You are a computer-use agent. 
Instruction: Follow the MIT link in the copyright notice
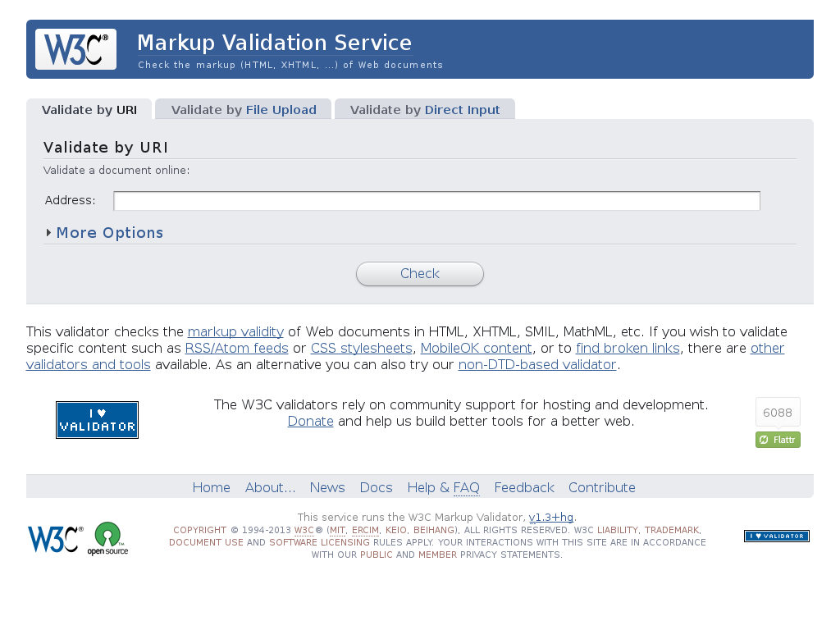(x=337, y=530)
